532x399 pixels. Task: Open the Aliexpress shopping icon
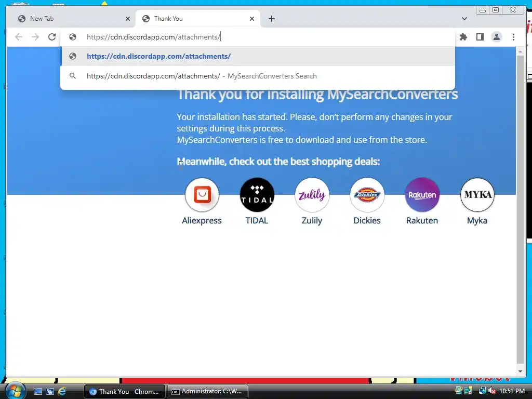[x=202, y=195]
